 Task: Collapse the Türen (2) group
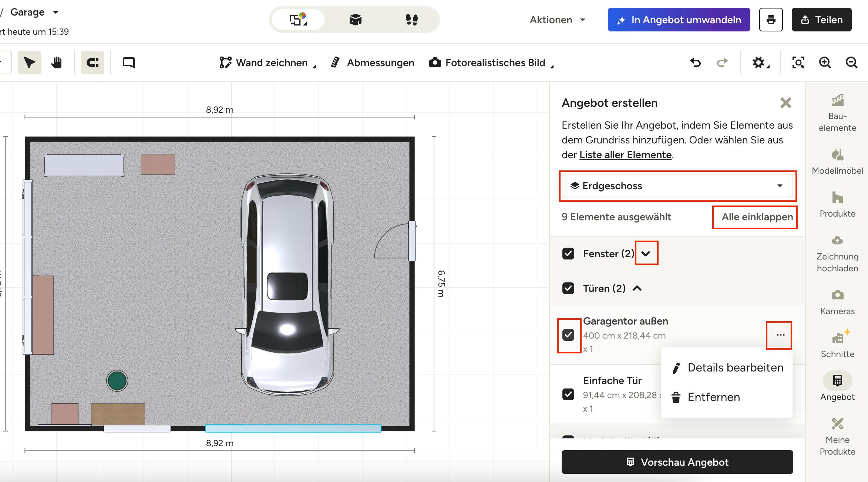point(637,288)
